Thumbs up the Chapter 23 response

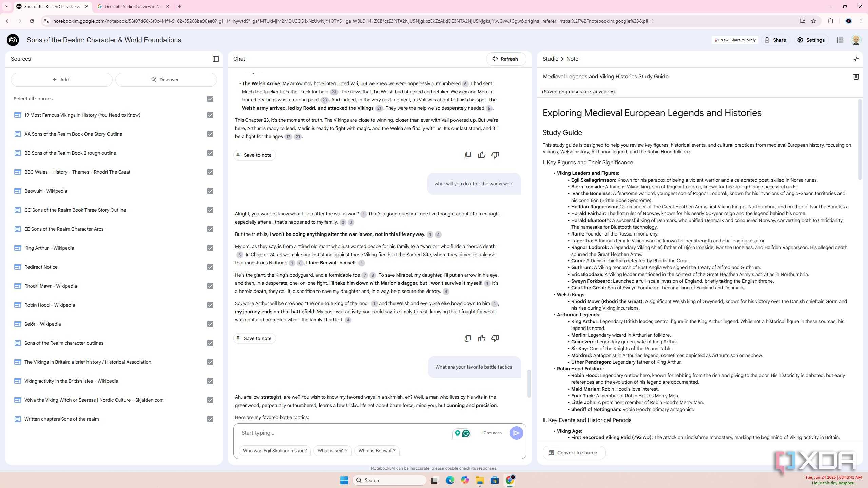click(482, 155)
